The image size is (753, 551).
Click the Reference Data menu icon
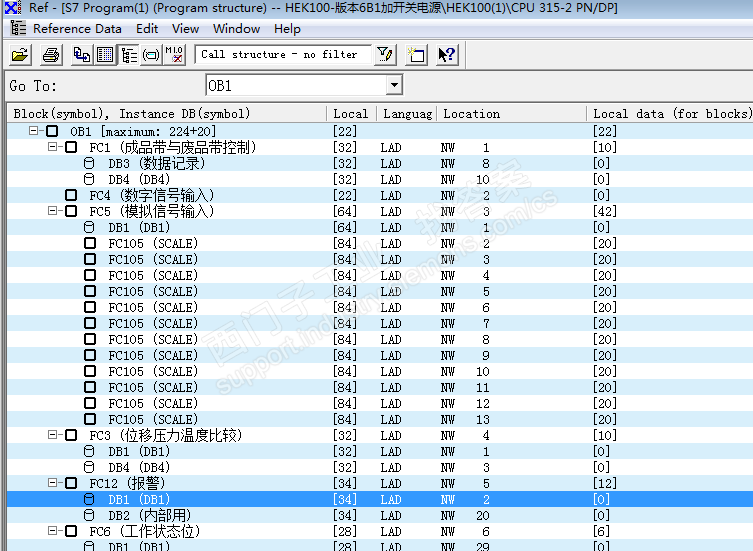(18, 28)
